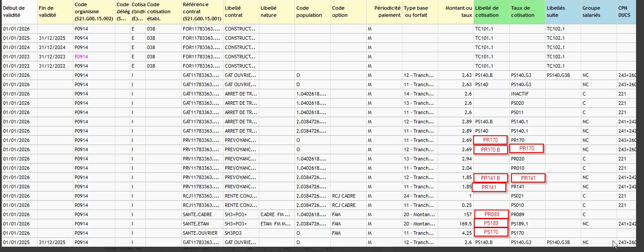This screenshot has width=644, height=252.
Task: Select the Libellé contrat column header
Action: [241, 12]
